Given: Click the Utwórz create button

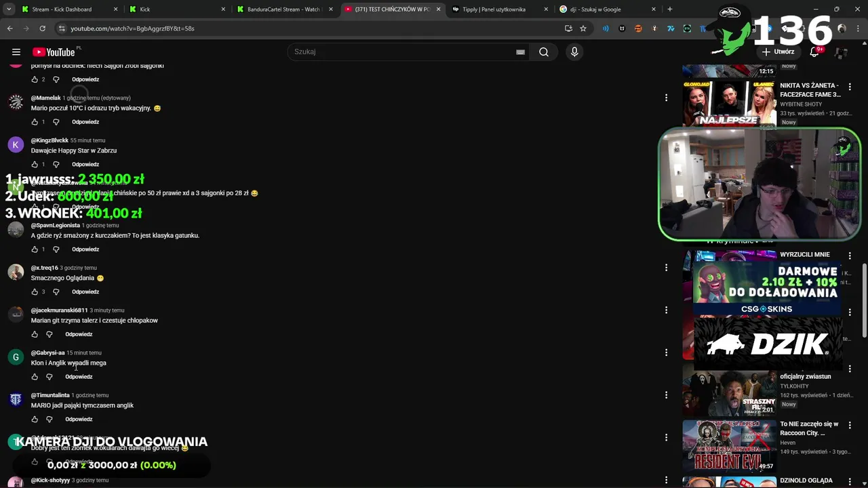Looking at the screenshot, I should [778, 52].
